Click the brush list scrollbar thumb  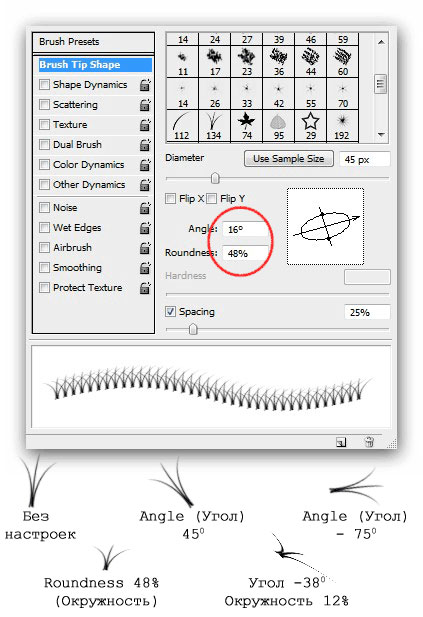(x=381, y=84)
